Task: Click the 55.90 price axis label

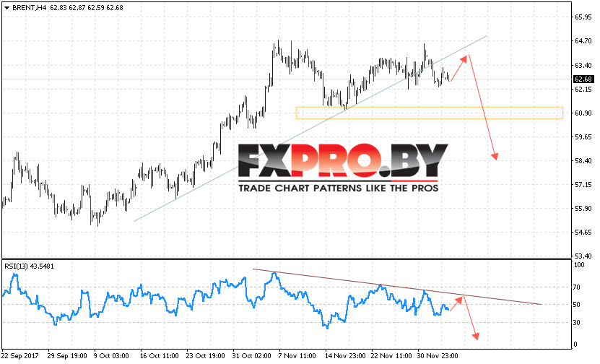Action: pyautogui.click(x=583, y=209)
